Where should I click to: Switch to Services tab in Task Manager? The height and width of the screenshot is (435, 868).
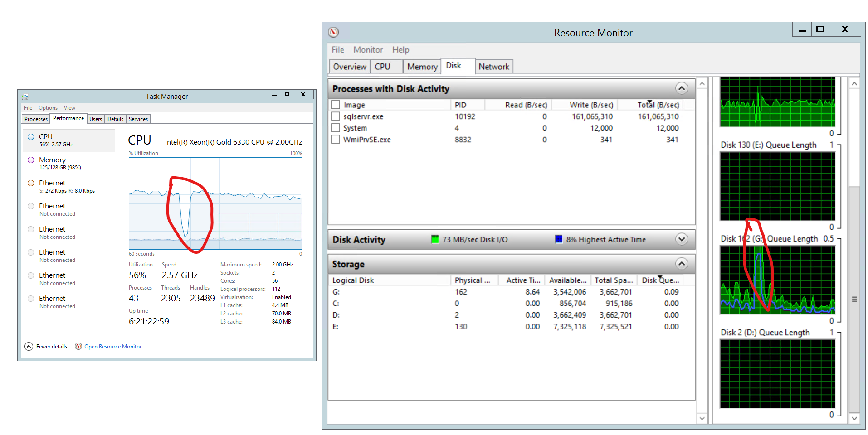138,119
